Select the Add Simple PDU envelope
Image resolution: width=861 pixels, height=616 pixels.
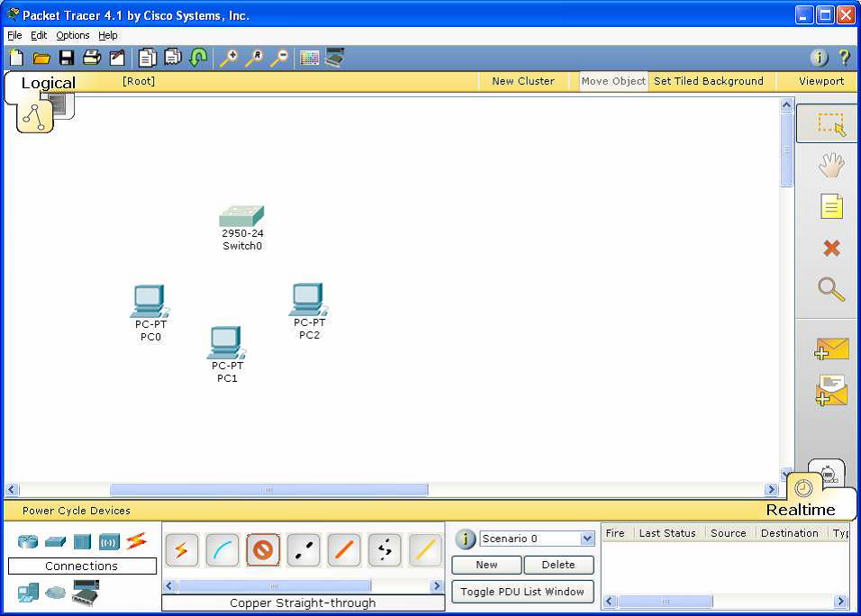pos(831,349)
